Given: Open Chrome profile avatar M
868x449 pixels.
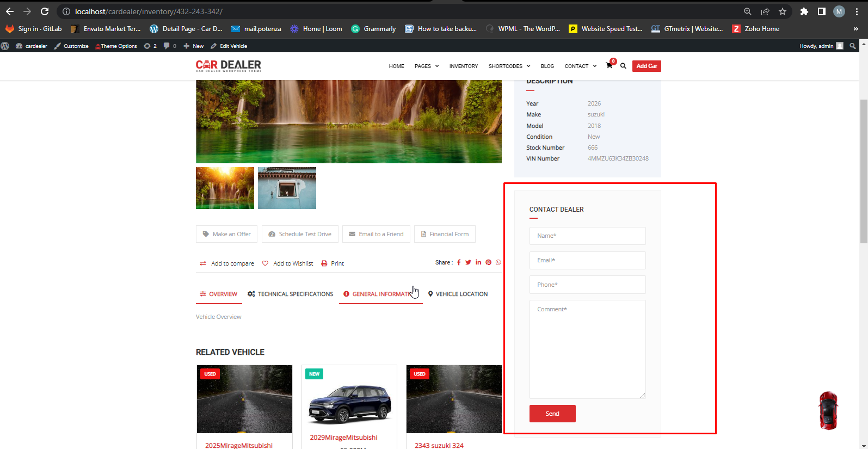Looking at the screenshot, I should click(839, 11).
